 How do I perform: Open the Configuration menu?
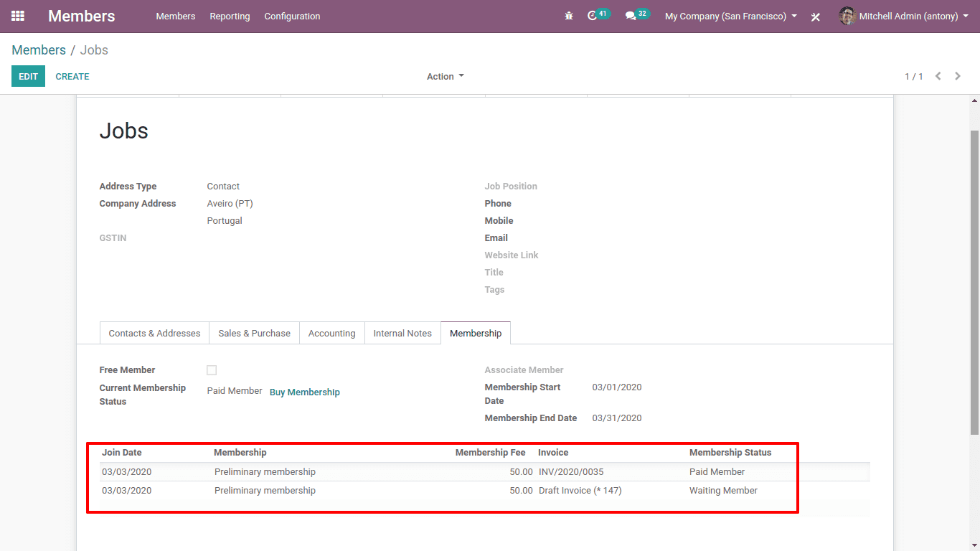coord(292,16)
